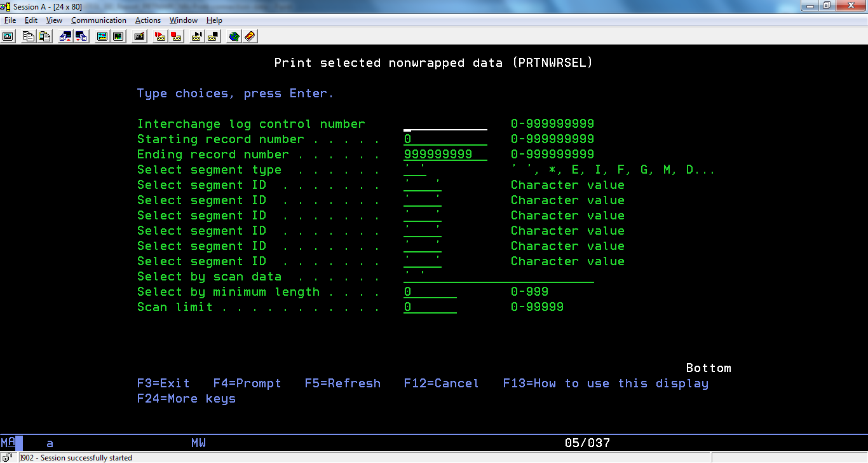Screen dimensions: 868x463
Task: Open the Window menu
Action: click(x=184, y=20)
